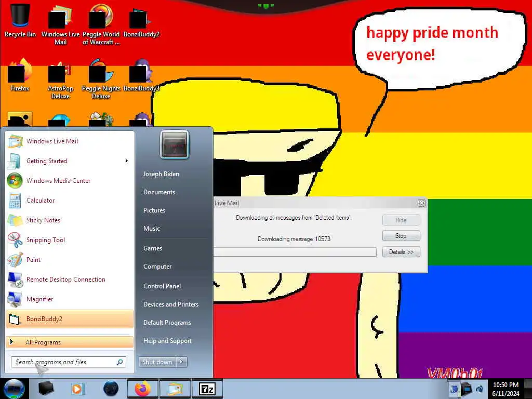Click the Search programs and files box
532x399 pixels.
[68, 362]
